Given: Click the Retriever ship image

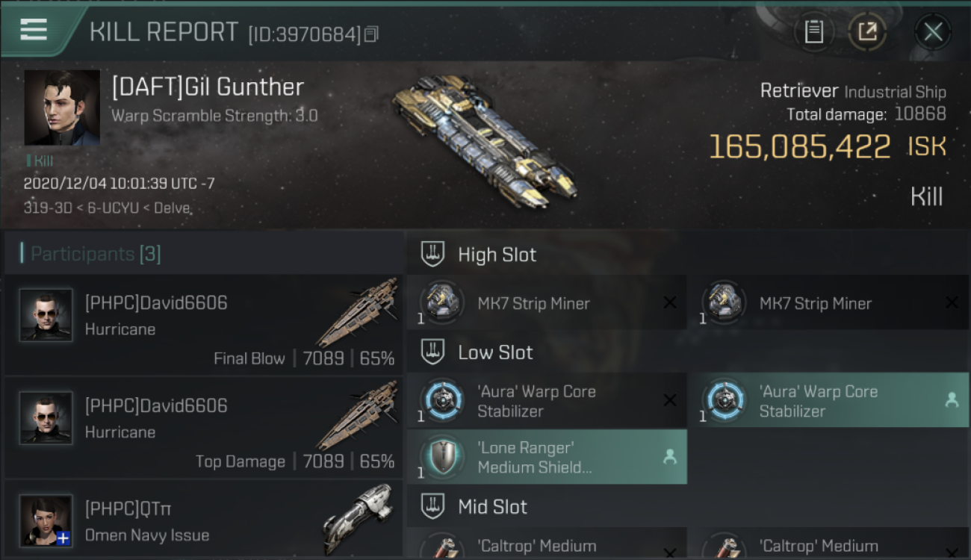Looking at the screenshot, I should point(484,140).
